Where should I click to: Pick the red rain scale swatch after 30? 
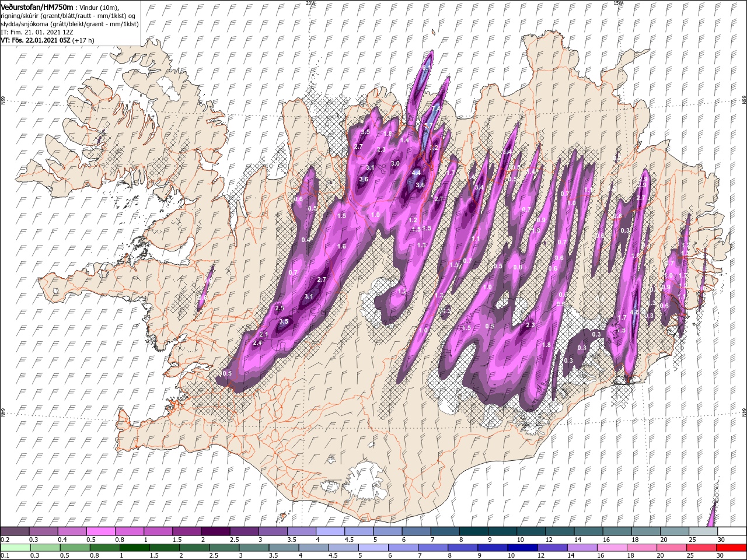[x=731, y=548]
